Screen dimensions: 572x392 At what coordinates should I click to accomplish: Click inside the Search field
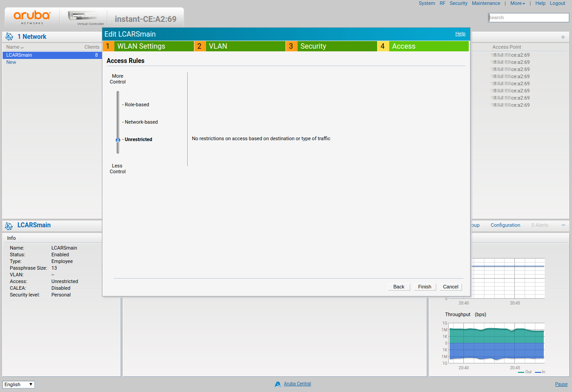coord(528,17)
